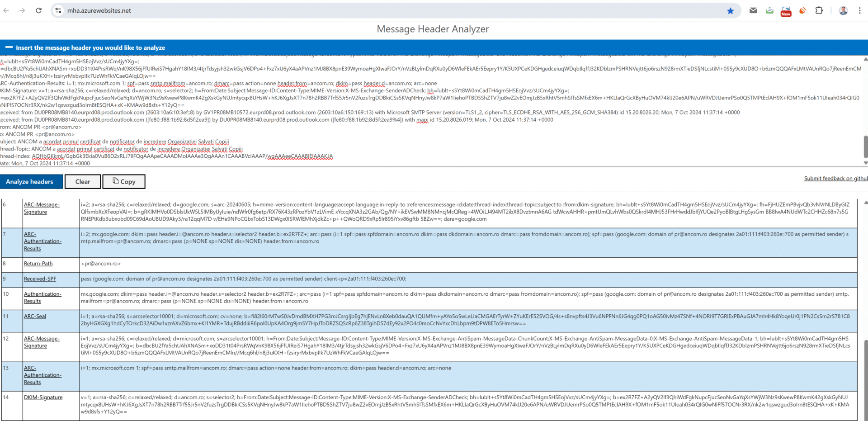Reload the page with refresh icon

point(39,10)
